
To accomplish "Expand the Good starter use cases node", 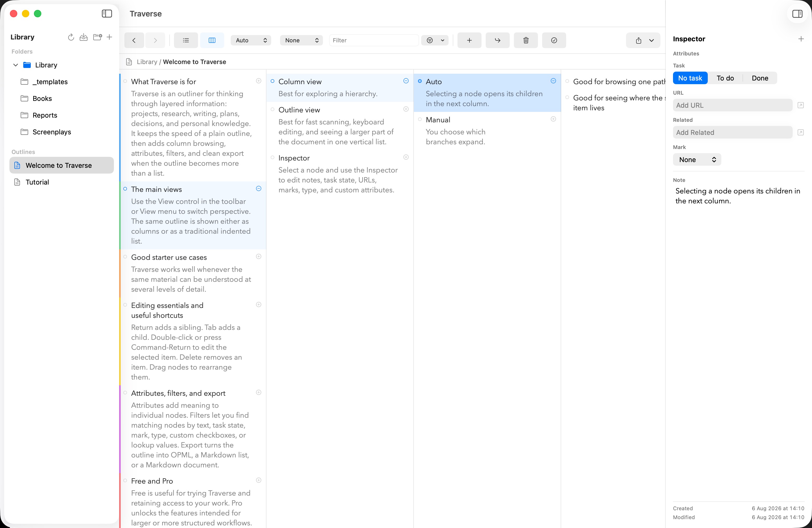I will click(x=259, y=257).
